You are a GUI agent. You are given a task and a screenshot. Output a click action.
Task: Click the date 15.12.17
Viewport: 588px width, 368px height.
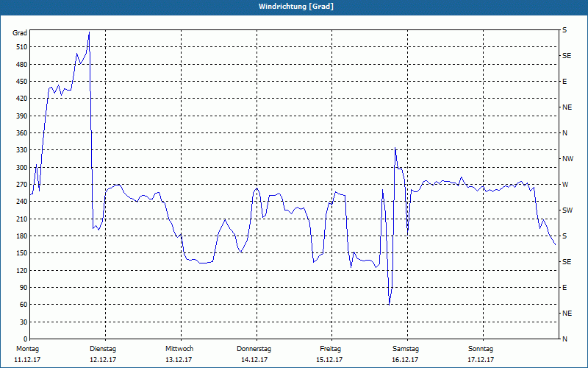pos(329,360)
